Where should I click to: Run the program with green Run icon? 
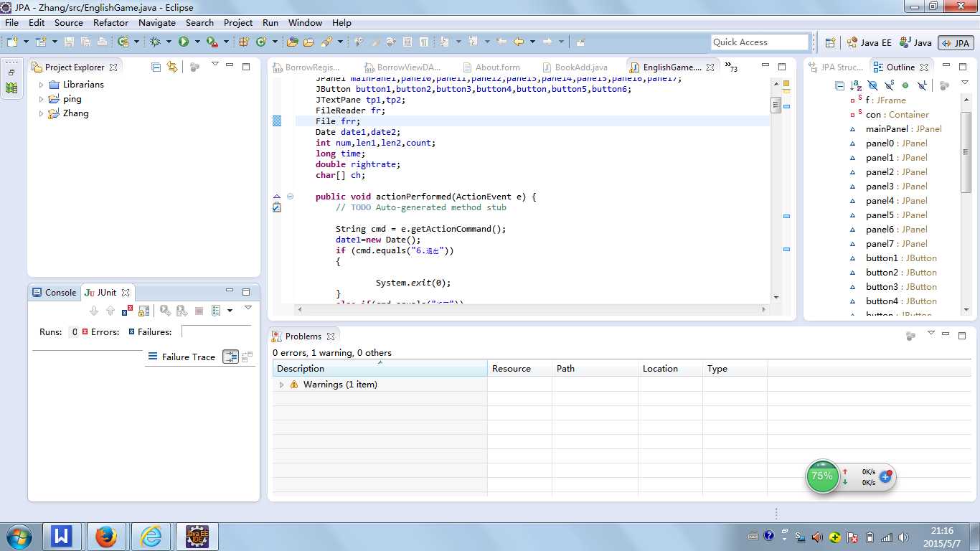(184, 42)
